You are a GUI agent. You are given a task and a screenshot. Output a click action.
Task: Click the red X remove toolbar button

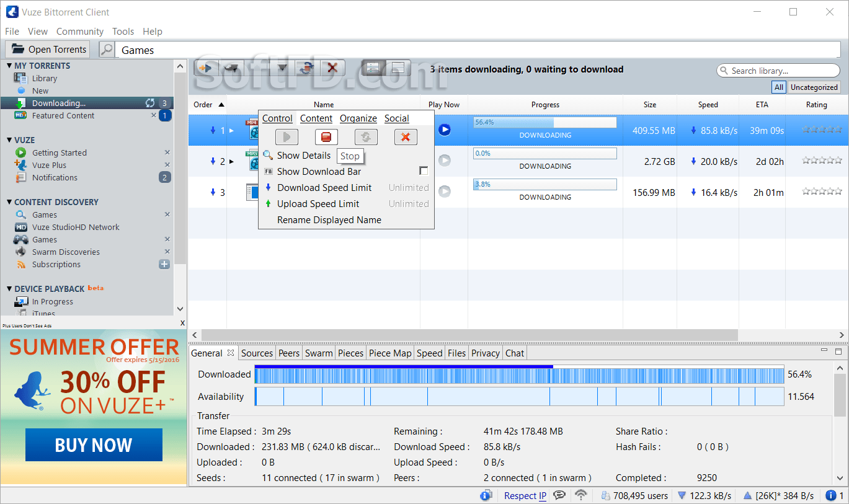[332, 68]
